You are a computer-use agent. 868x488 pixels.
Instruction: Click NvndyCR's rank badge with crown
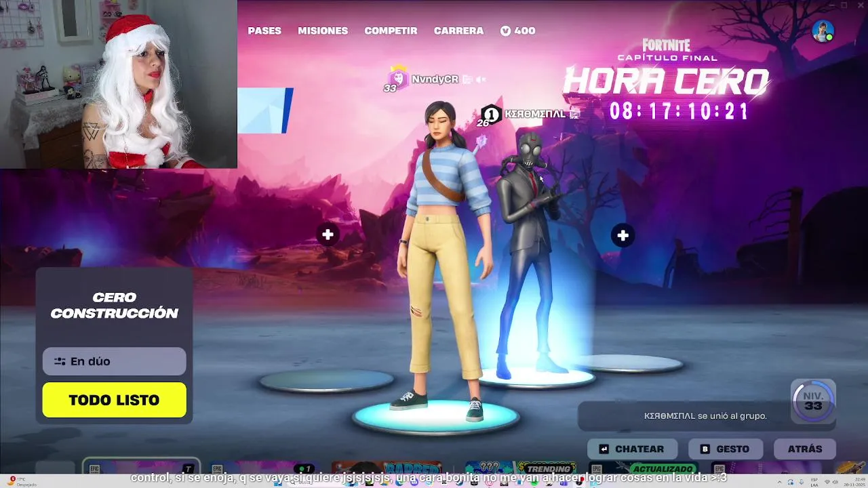(397, 78)
